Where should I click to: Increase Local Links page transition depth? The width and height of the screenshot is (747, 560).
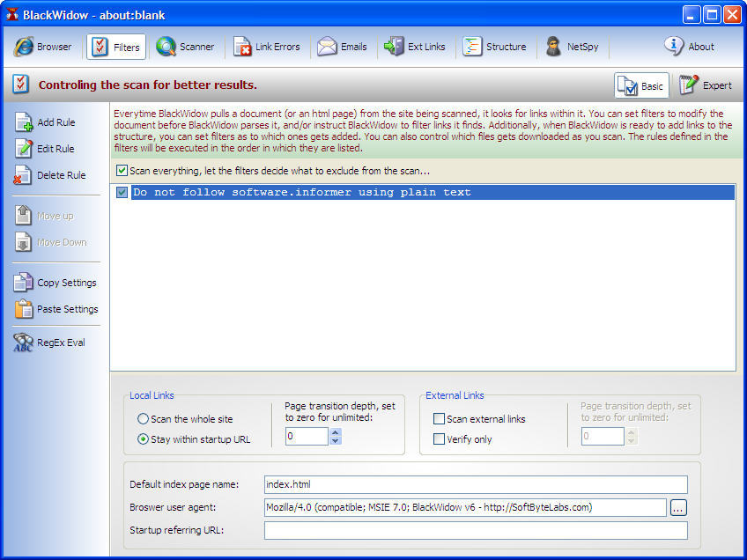point(336,432)
